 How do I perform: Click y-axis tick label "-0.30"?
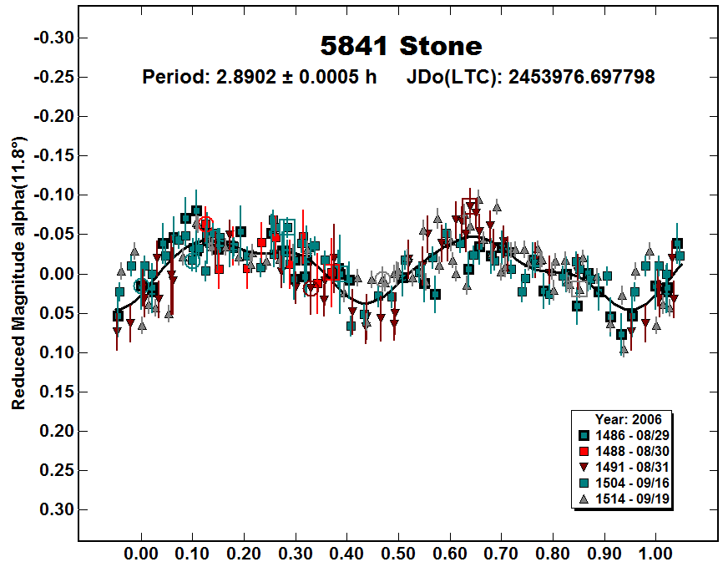(x=54, y=38)
